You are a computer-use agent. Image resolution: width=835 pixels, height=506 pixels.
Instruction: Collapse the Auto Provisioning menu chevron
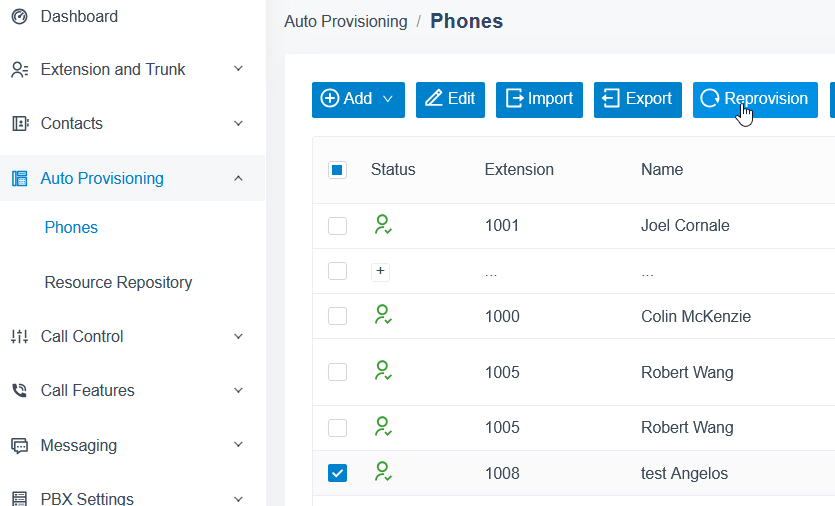[x=239, y=178]
